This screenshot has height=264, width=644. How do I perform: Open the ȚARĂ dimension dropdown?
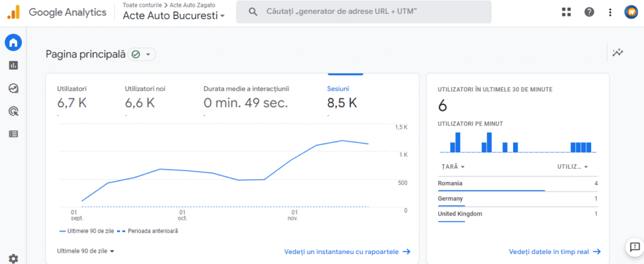click(x=453, y=167)
